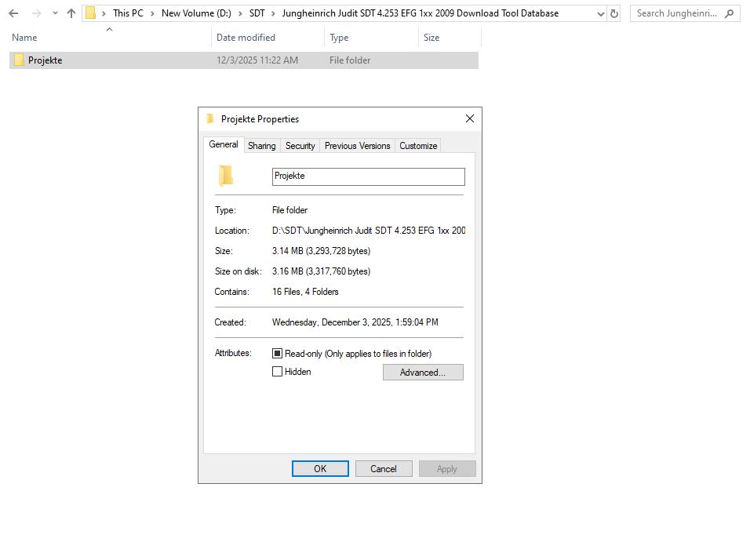The width and height of the screenshot is (750, 560).
Task: Switch to the Sharing tab
Action: pyautogui.click(x=262, y=146)
